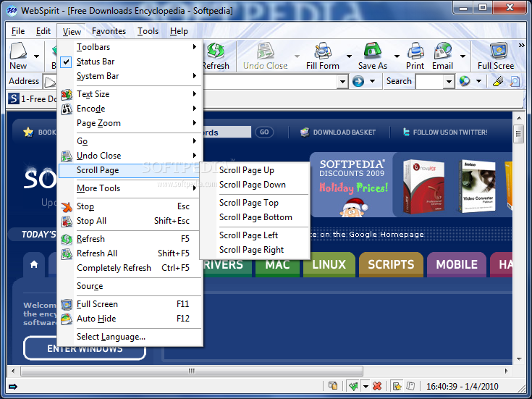Click the Twitter bird icon on page
This screenshot has width=532, height=399.
click(406, 132)
